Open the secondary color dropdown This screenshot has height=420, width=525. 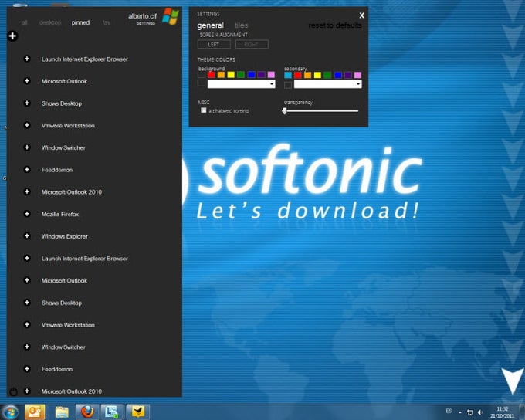tap(357, 84)
